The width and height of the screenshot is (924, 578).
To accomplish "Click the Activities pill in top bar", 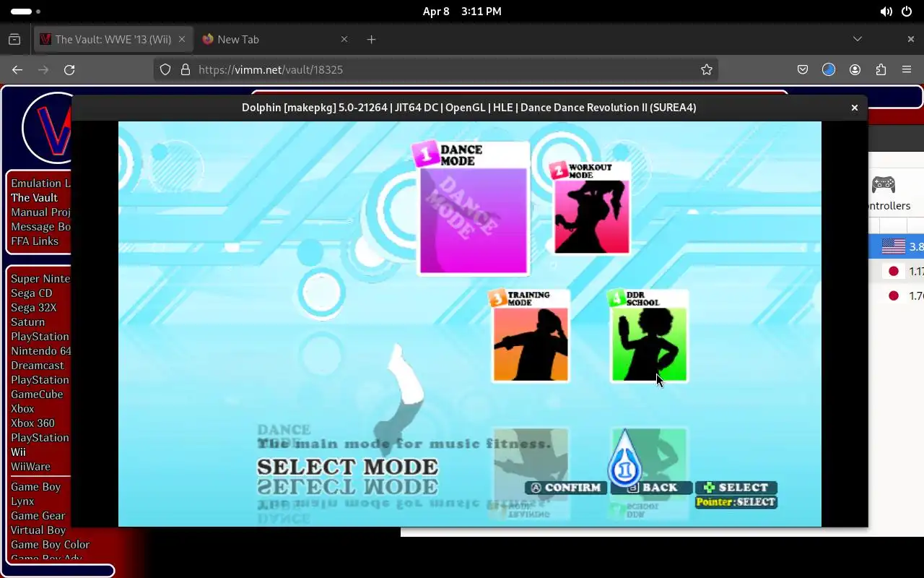I will pyautogui.click(x=26, y=12).
